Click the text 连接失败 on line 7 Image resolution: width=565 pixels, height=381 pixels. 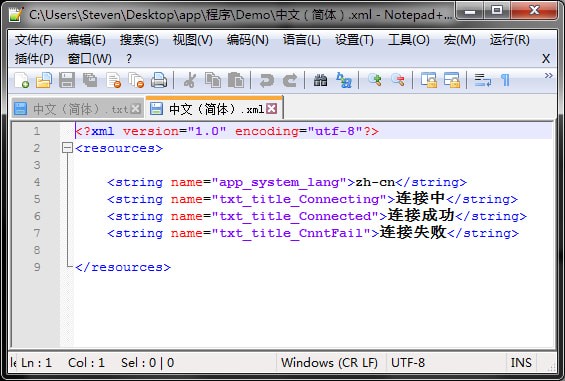click(x=413, y=232)
